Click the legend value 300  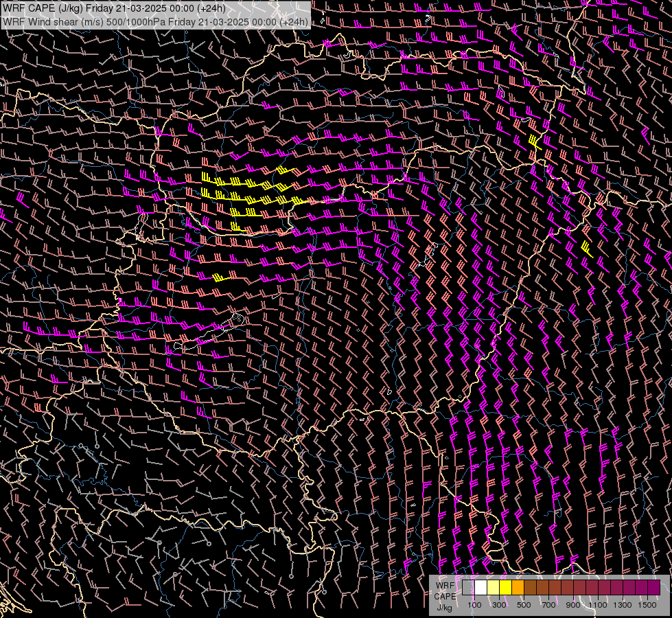[499, 605]
